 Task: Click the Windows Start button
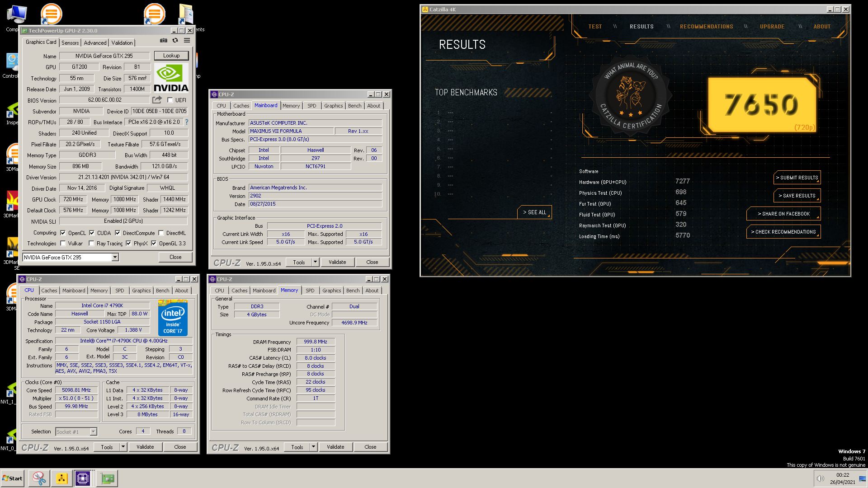tap(12, 479)
